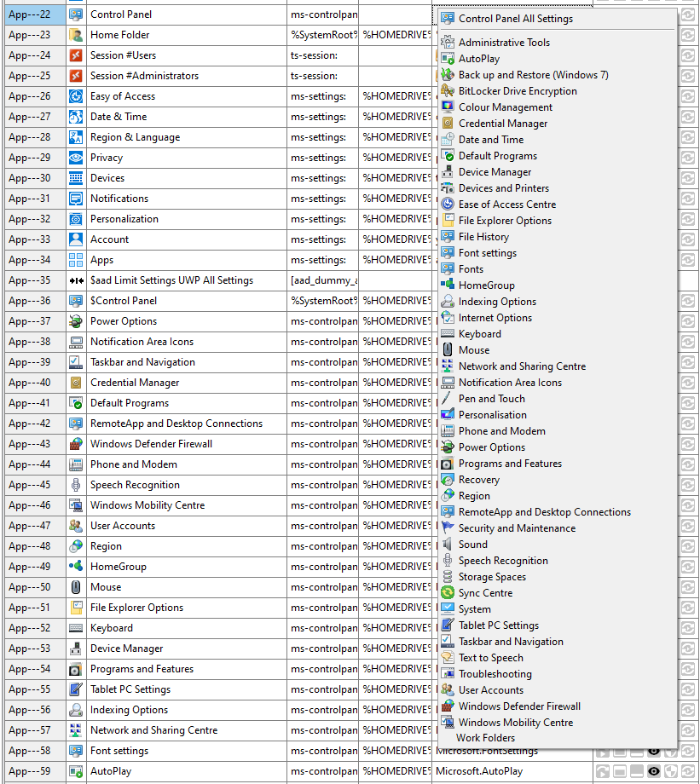700x784 pixels.
Task: Click the Speech Recognition name cell in row App---45
Action: (x=135, y=485)
